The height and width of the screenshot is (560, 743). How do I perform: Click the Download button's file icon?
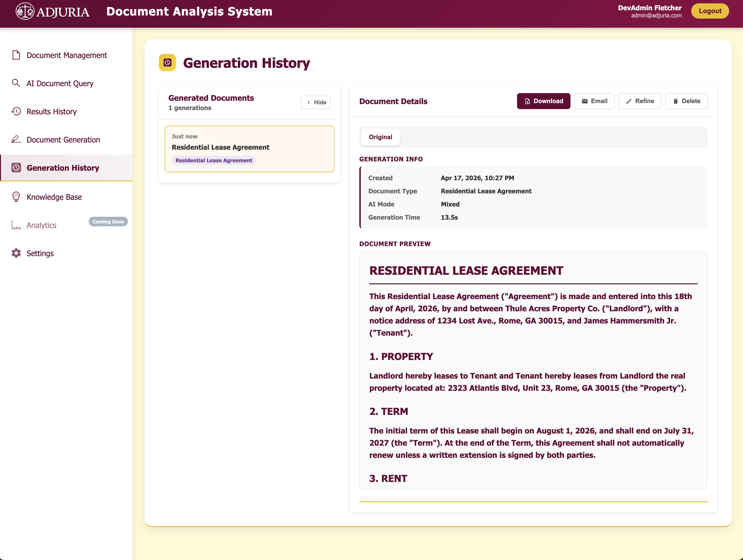click(527, 101)
